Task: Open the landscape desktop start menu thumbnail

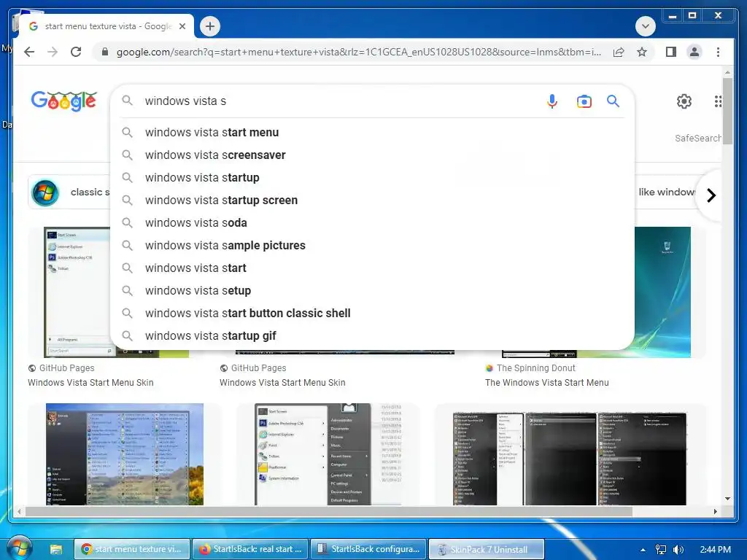Action: 124,454
